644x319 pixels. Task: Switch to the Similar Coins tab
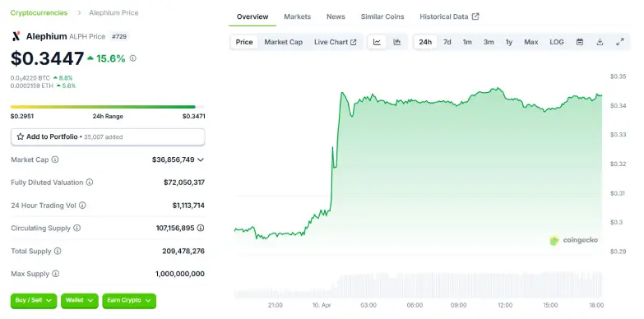pyautogui.click(x=382, y=16)
